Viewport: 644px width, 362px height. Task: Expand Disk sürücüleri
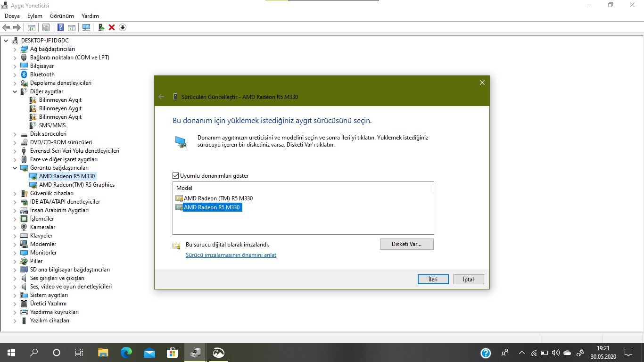(x=15, y=134)
